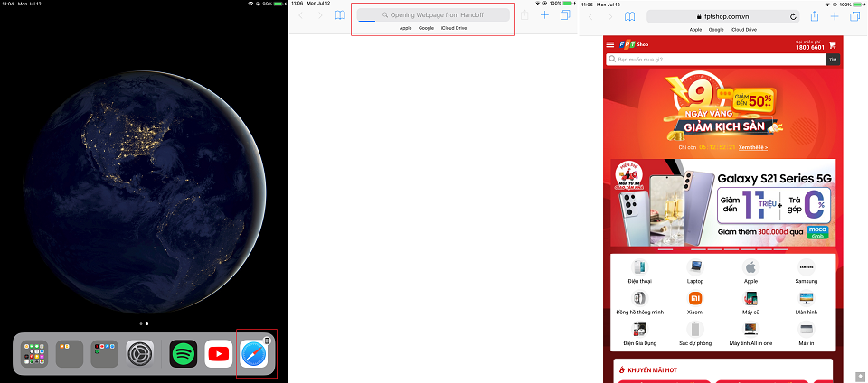Image resolution: width=868 pixels, height=383 pixels.
Task: Open dock folder holding only two apps
Action: pos(70,354)
